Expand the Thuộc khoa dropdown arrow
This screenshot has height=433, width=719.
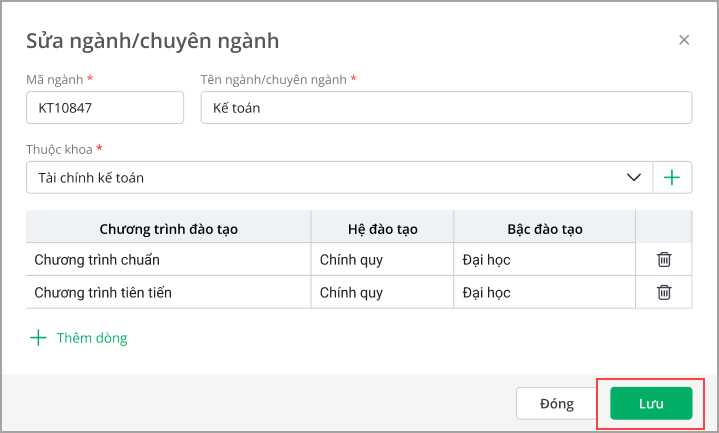pos(633,178)
